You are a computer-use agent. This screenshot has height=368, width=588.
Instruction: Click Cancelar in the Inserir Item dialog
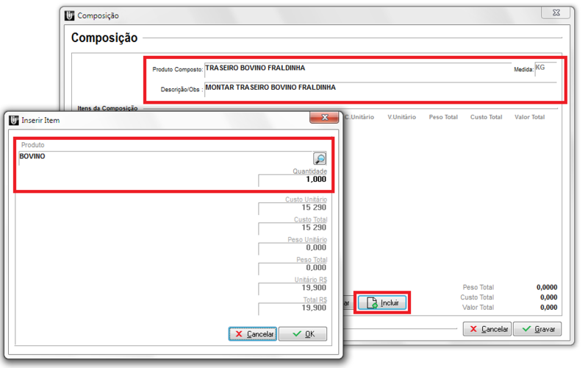253,334
